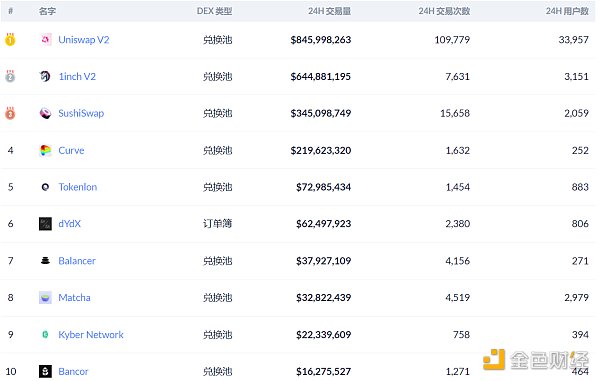Open the SushiSwap name link
The height and width of the screenshot is (381, 600).
pos(81,113)
